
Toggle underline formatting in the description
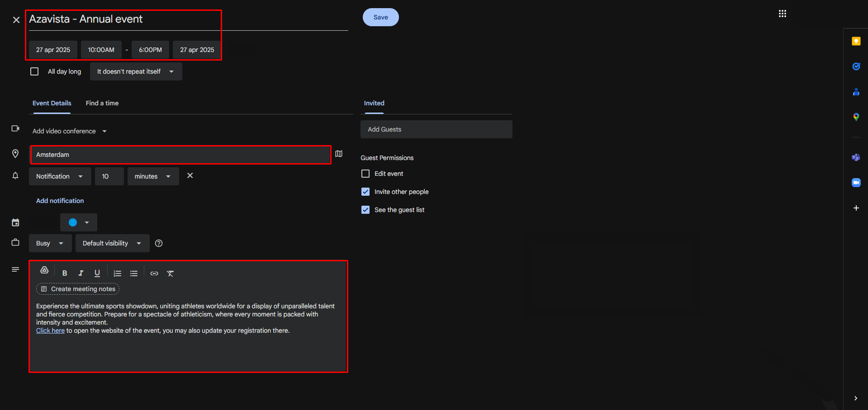pos(97,273)
